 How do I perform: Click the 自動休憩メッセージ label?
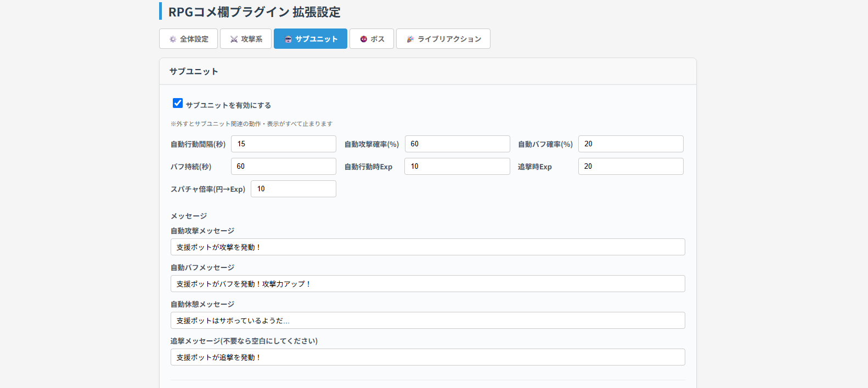(202, 304)
